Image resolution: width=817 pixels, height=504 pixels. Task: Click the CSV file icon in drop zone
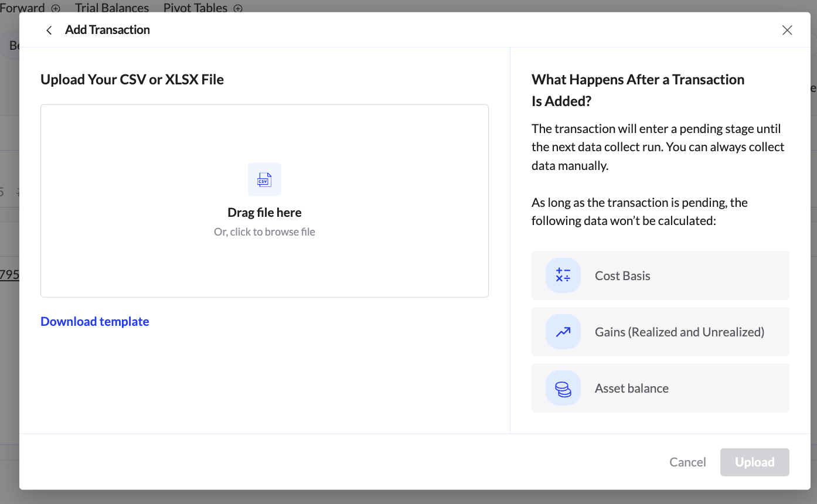(264, 180)
